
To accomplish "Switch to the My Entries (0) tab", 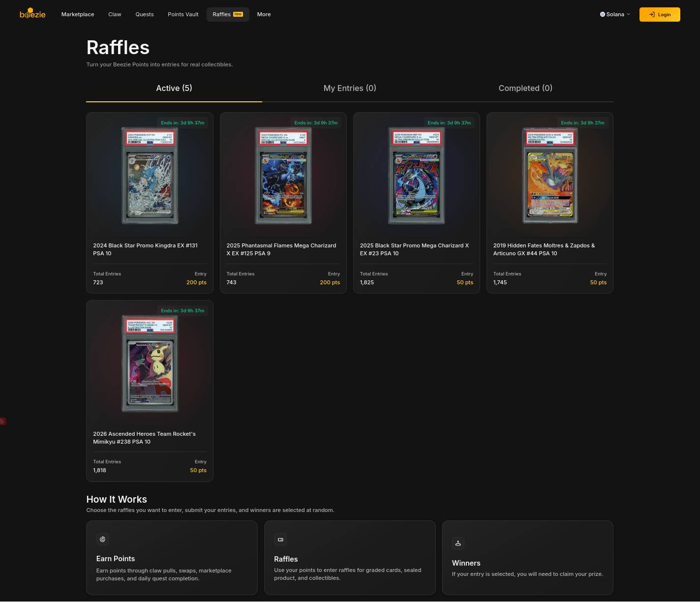I will click(x=350, y=89).
